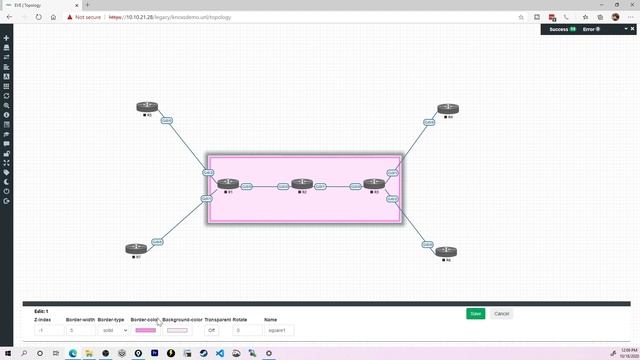640x360 pixels.
Task: Select router R6 node
Action: 446,251
